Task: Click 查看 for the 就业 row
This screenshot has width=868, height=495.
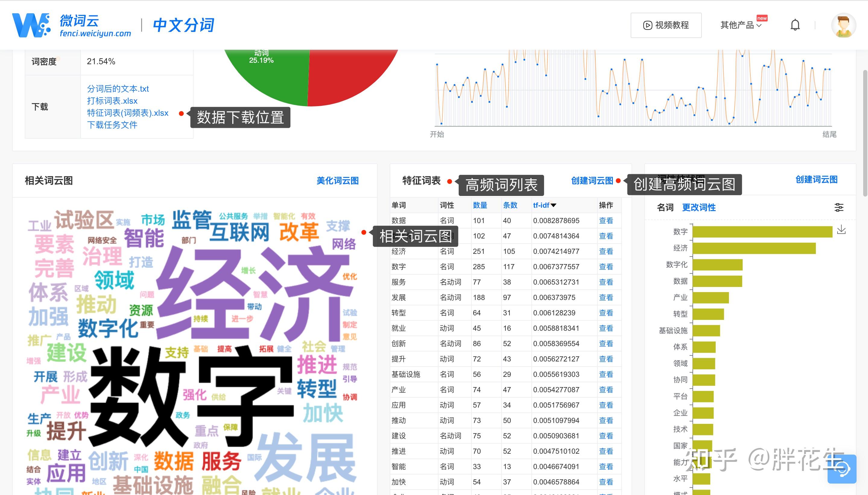Action: click(x=606, y=328)
